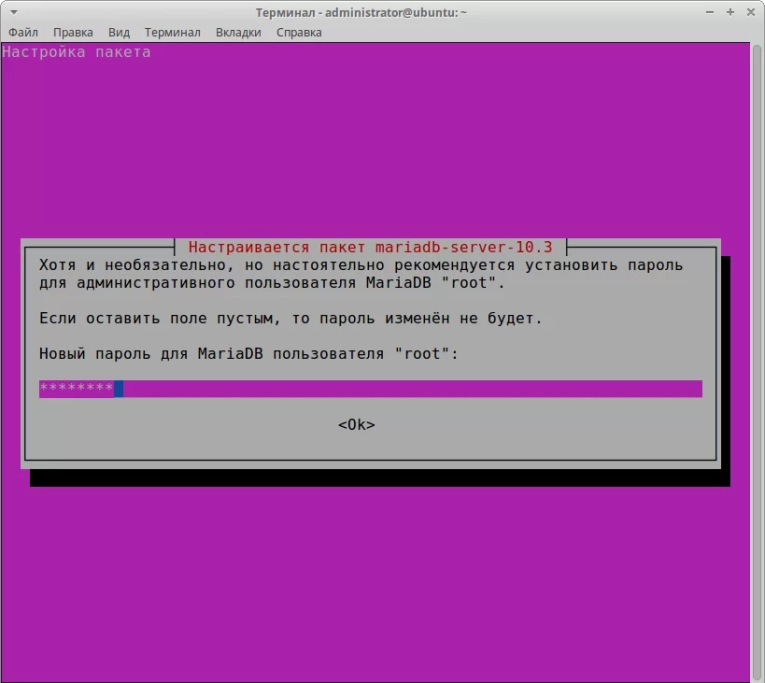Screen dimensions: 765x683
Task: Open the Терминал menu
Action: click(x=172, y=32)
